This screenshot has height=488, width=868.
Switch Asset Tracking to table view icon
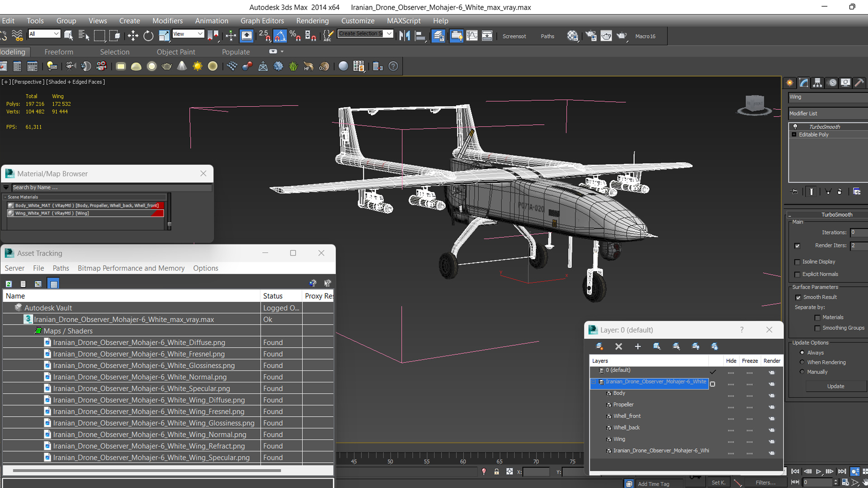point(54,284)
